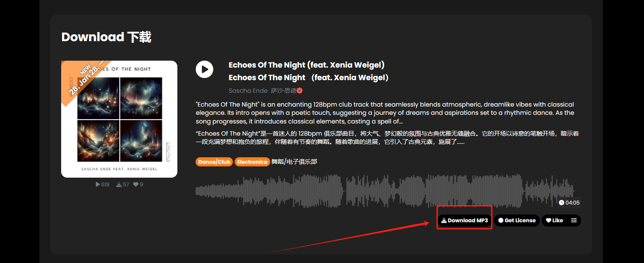
Task: Seek to the middle of the waveform
Action: tap(385, 191)
